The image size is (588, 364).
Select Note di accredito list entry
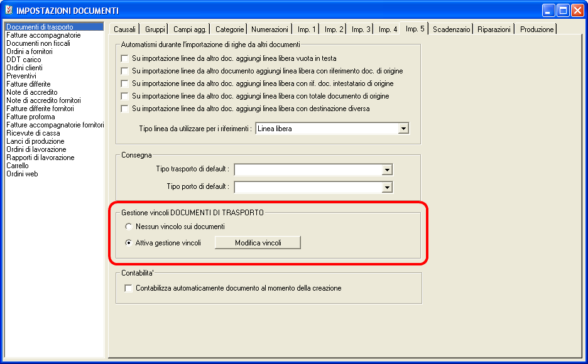tap(55, 92)
